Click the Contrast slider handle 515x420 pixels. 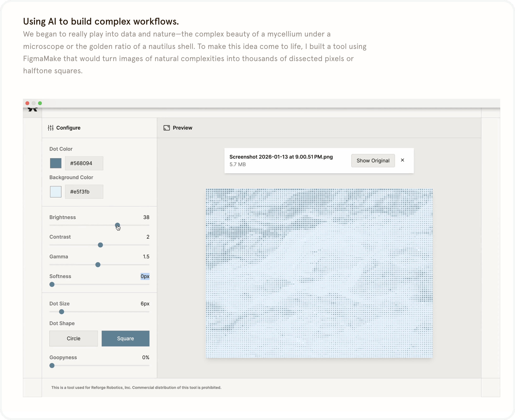point(100,245)
